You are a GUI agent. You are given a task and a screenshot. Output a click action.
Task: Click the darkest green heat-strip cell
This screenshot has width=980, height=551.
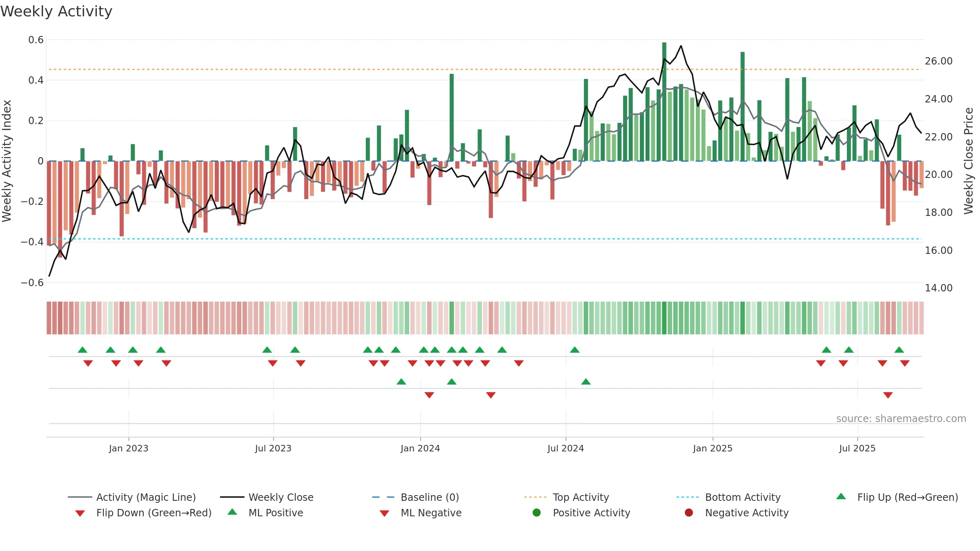coord(664,318)
